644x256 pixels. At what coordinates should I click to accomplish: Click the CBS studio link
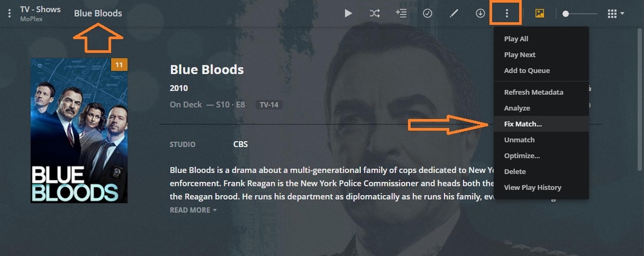coord(240,145)
